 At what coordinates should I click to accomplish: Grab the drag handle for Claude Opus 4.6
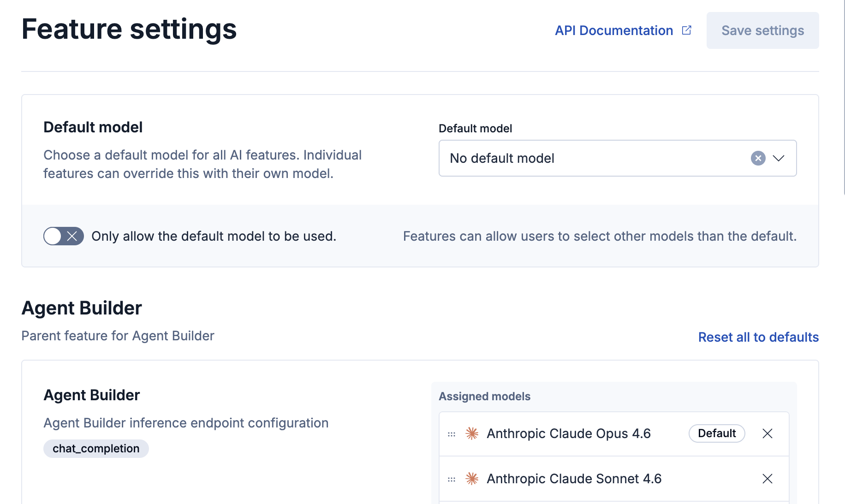(452, 434)
